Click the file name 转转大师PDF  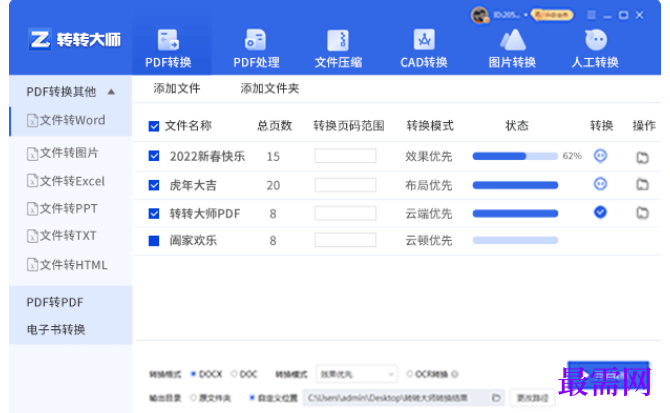pyautogui.click(x=205, y=213)
